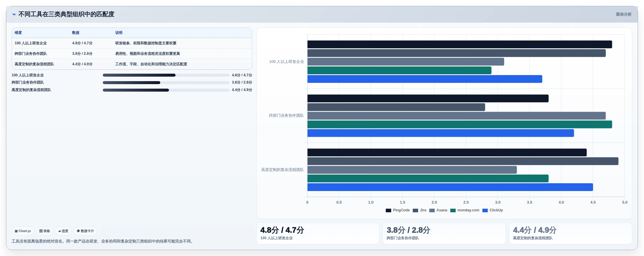Click the 数据 table header
The image size is (644, 256).
[76, 33]
